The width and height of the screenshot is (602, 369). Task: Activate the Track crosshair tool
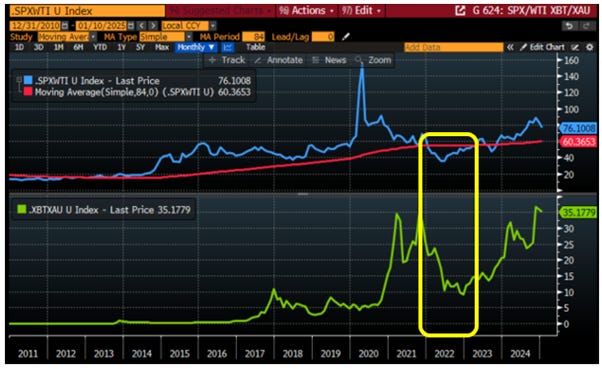click(x=227, y=60)
